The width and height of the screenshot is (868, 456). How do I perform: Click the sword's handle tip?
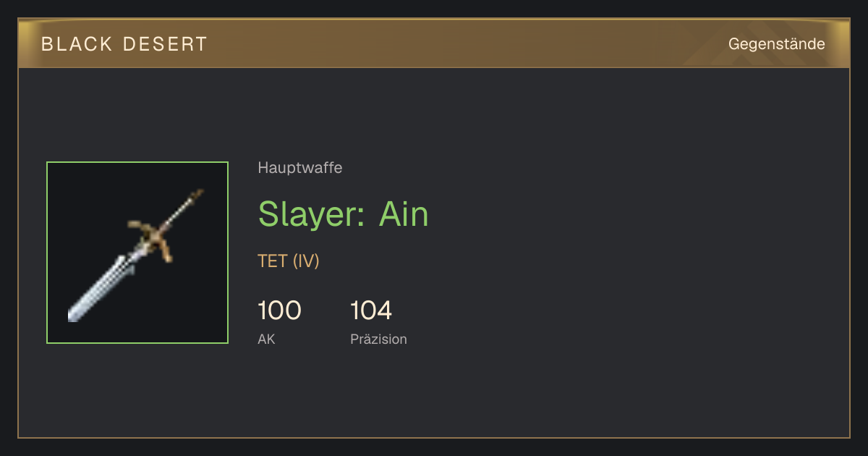[197, 194]
